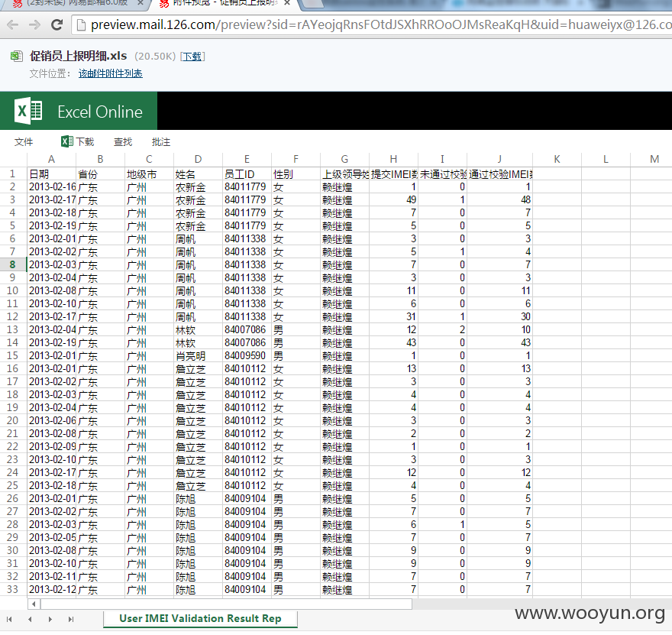Screen dimensions: 672x635
Task: Click value 48 in column J row 3
Action: coord(499,199)
